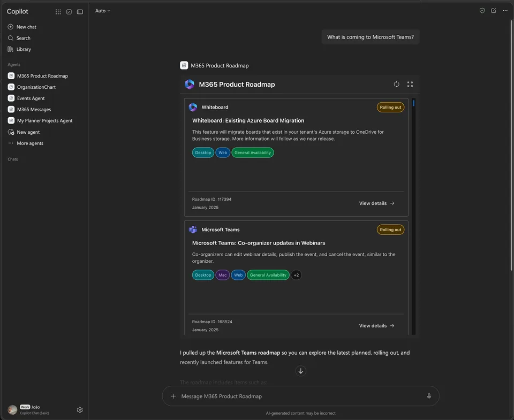Screen dimensions: 514x420
Task: Click Roadmap ID: 168524 text
Action: pyautogui.click(x=212, y=322)
